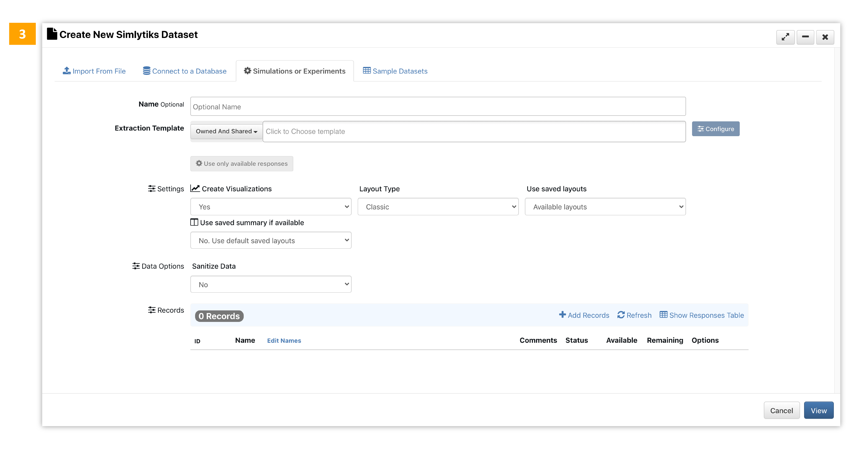Click the Configure button
Image resolution: width=868 pixels, height=452 pixels.
coord(716,129)
